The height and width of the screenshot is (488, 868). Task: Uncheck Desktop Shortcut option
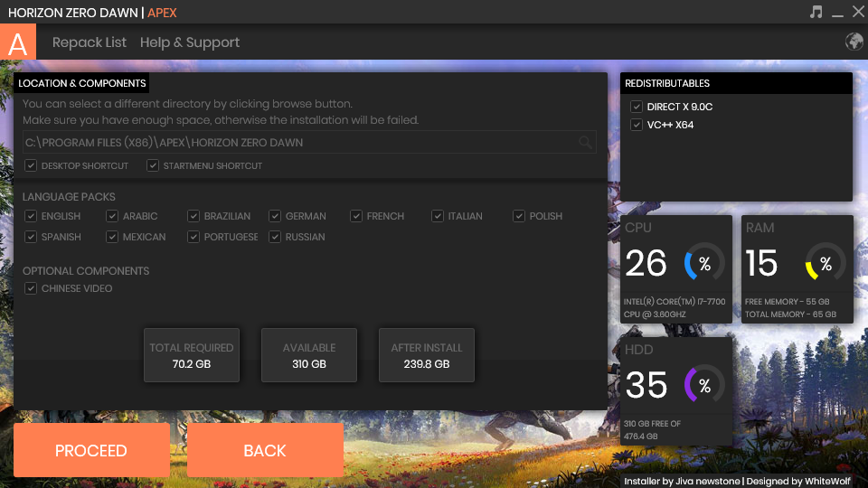coord(31,165)
